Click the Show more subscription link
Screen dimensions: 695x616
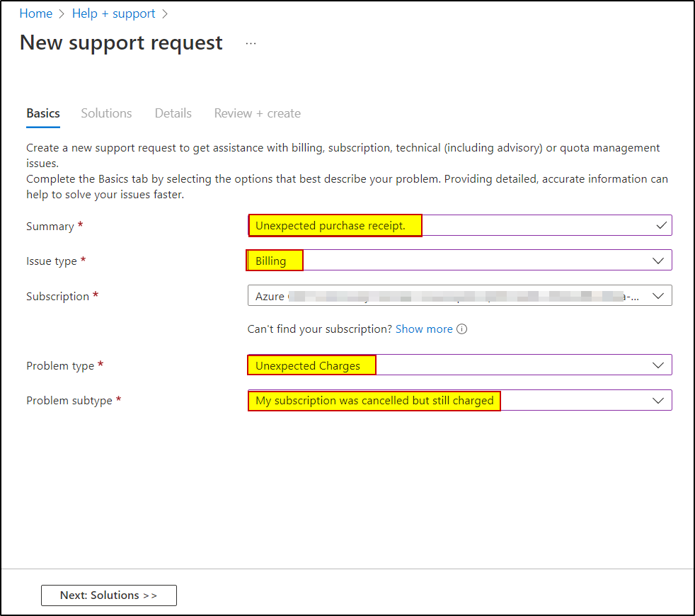click(423, 329)
